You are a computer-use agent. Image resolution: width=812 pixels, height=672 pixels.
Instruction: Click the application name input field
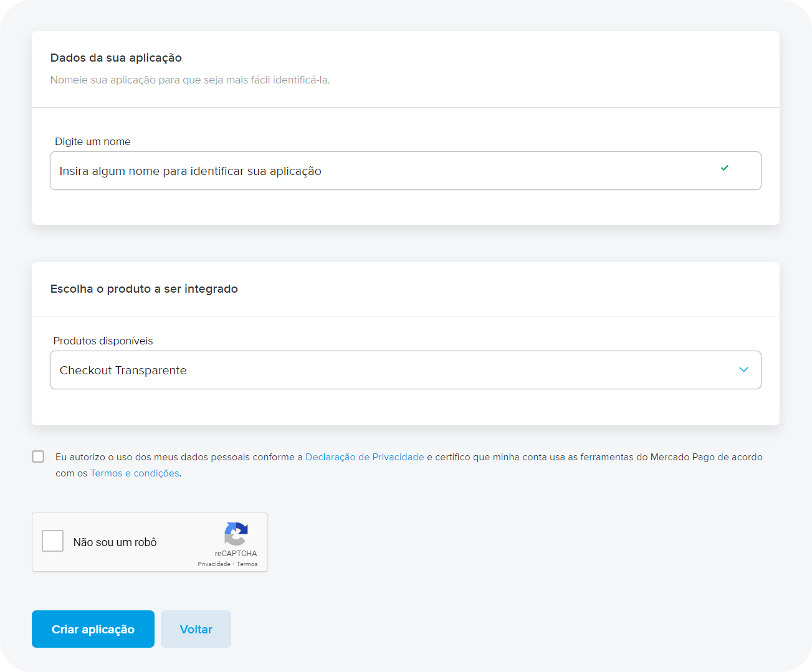[x=405, y=171]
